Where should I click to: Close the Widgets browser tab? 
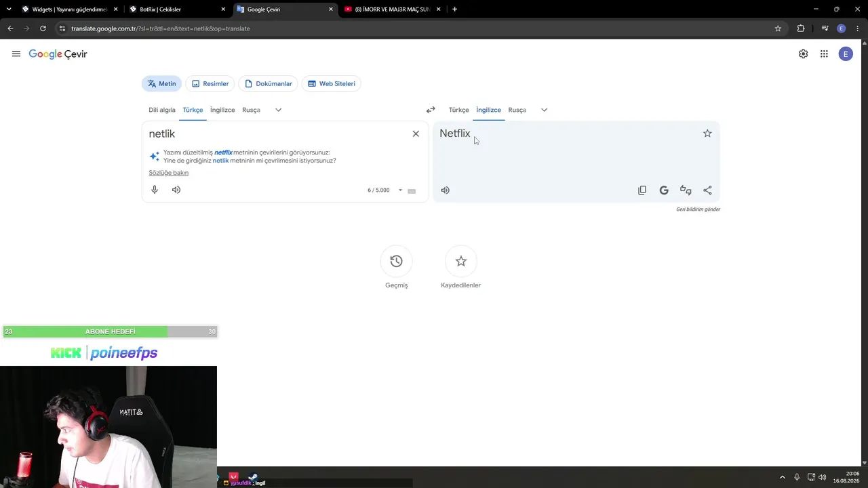pyautogui.click(x=115, y=9)
